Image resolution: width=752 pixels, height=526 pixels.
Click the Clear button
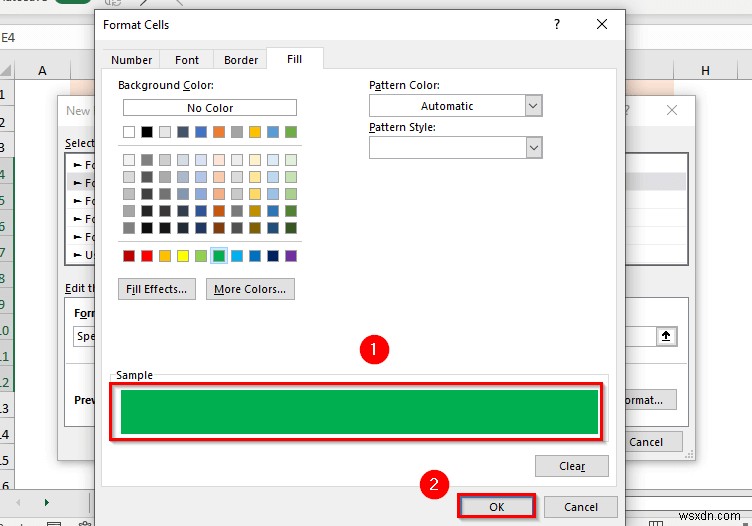point(572,466)
